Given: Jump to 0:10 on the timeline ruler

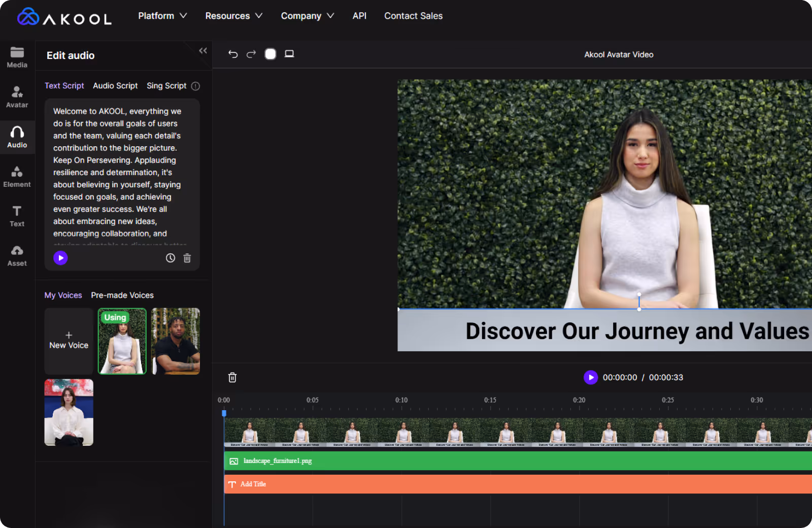Looking at the screenshot, I should (x=401, y=400).
